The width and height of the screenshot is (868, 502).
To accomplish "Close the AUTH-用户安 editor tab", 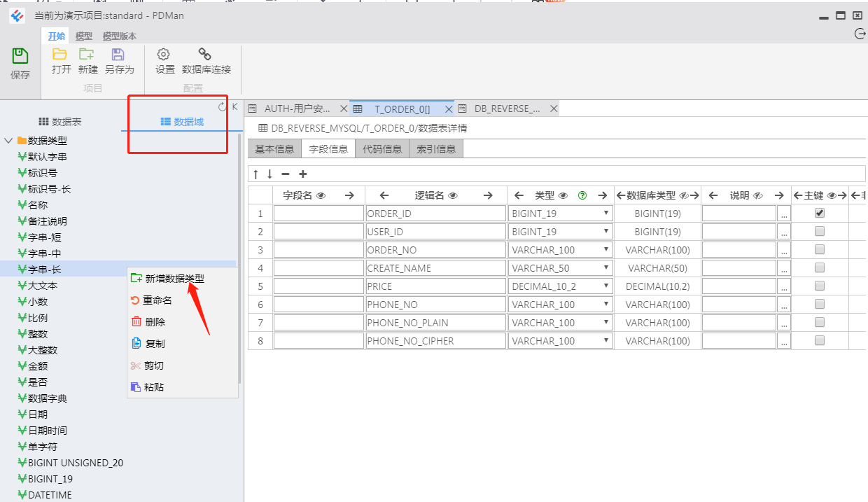I will 343,109.
